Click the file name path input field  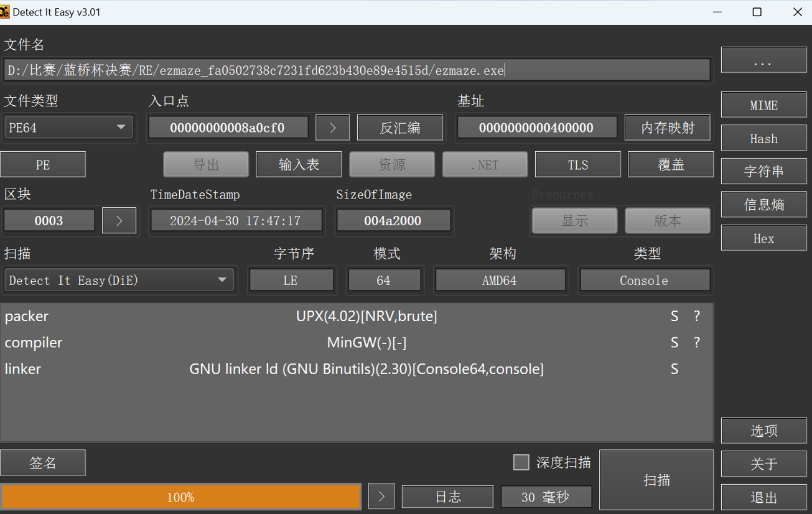click(x=357, y=70)
